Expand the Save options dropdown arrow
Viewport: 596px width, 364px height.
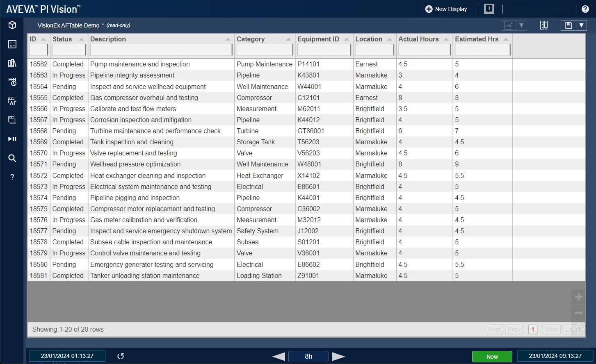pyautogui.click(x=581, y=25)
